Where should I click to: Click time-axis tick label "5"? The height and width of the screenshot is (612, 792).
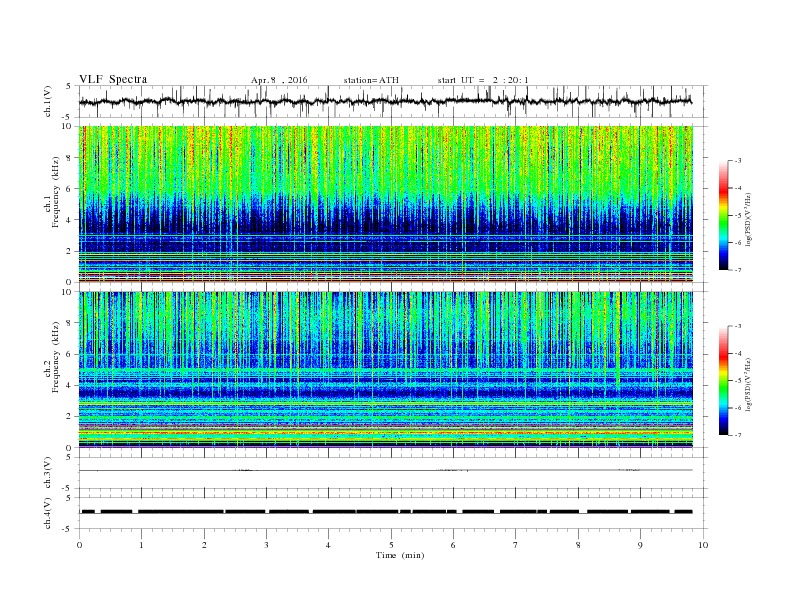[391, 545]
